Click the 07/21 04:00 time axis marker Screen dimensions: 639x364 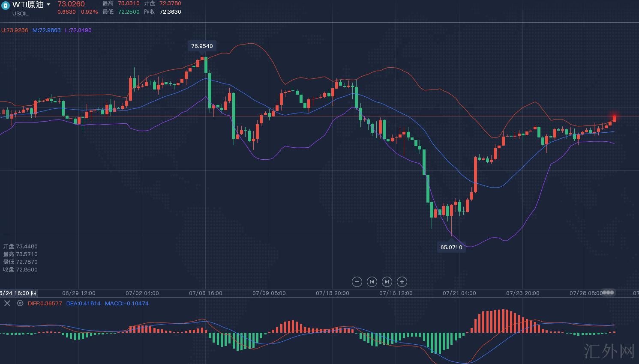pyautogui.click(x=459, y=293)
